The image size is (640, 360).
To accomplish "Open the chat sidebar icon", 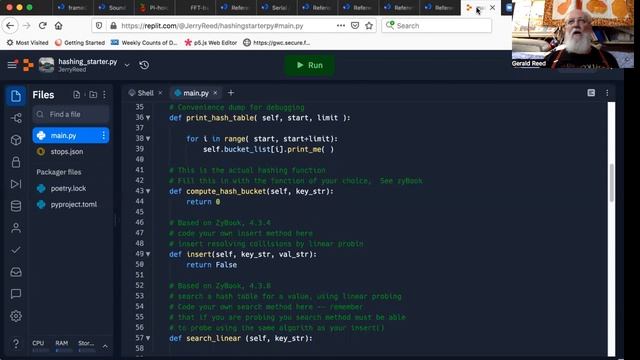I will [x=16, y=294].
